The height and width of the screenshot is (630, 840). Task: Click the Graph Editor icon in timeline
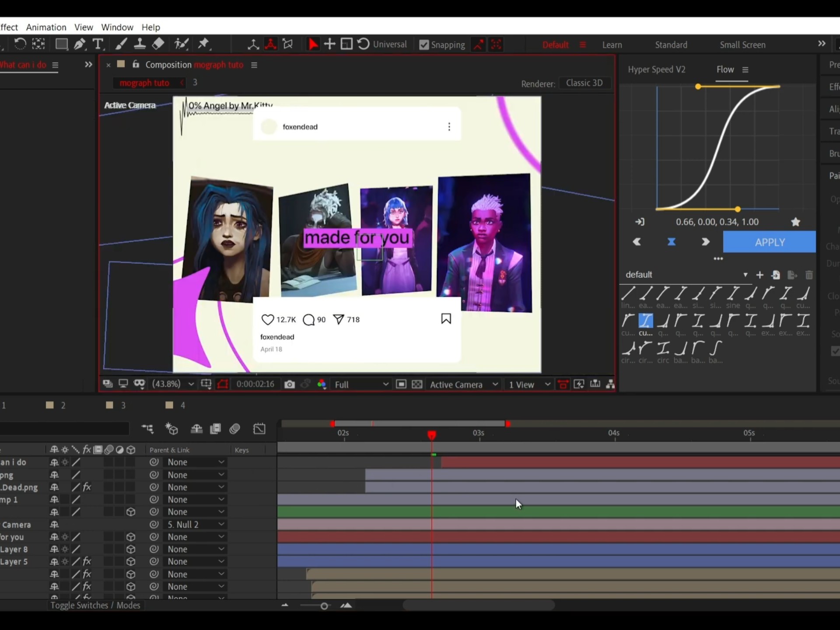pos(259,429)
